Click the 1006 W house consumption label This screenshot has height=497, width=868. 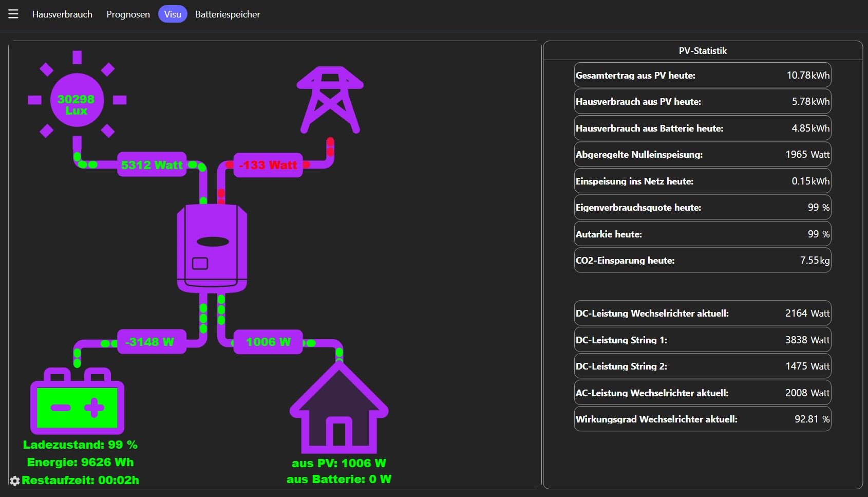point(268,342)
